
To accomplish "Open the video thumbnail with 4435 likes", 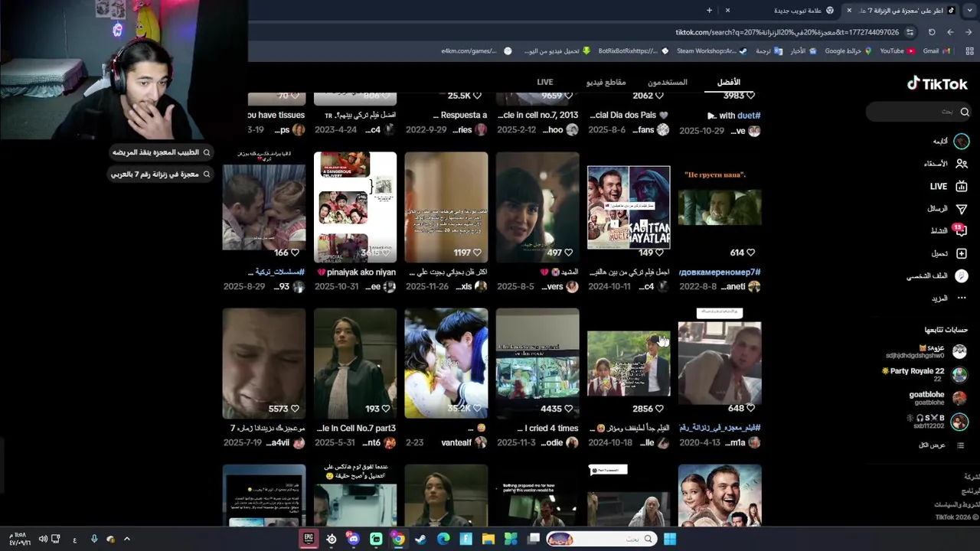I will [537, 363].
